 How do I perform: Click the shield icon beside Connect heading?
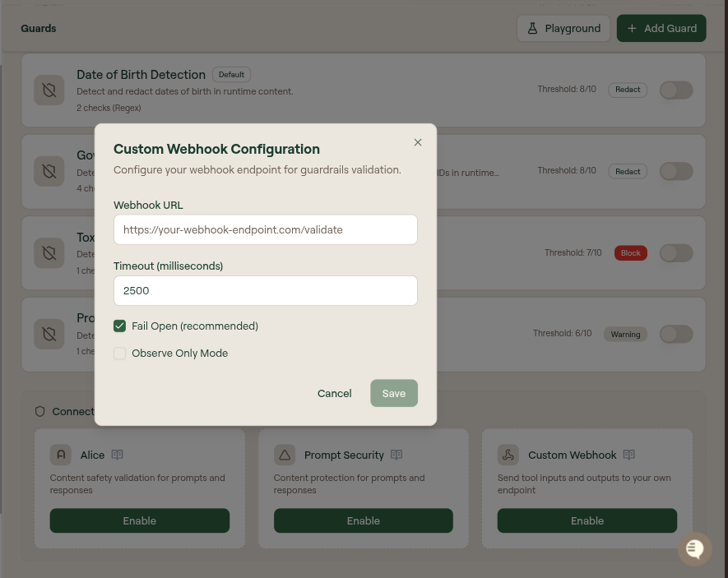[x=40, y=411]
